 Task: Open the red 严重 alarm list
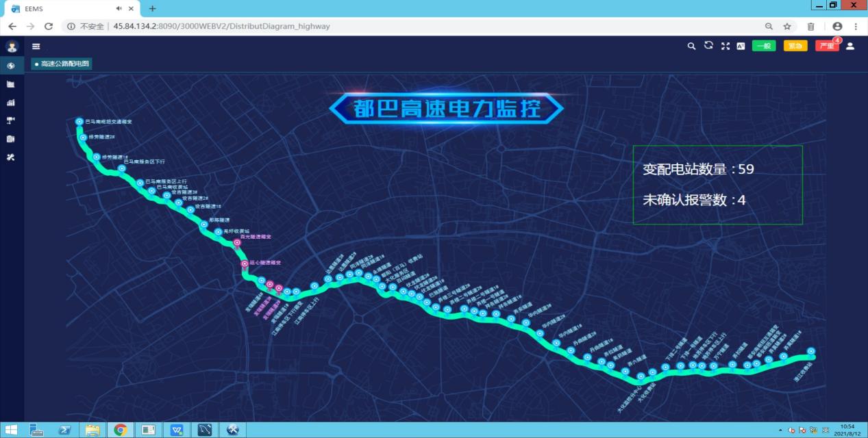click(x=826, y=46)
